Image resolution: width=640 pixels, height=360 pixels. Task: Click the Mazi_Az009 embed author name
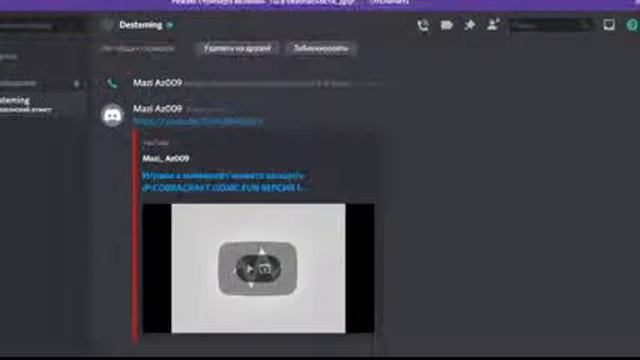pyautogui.click(x=166, y=158)
